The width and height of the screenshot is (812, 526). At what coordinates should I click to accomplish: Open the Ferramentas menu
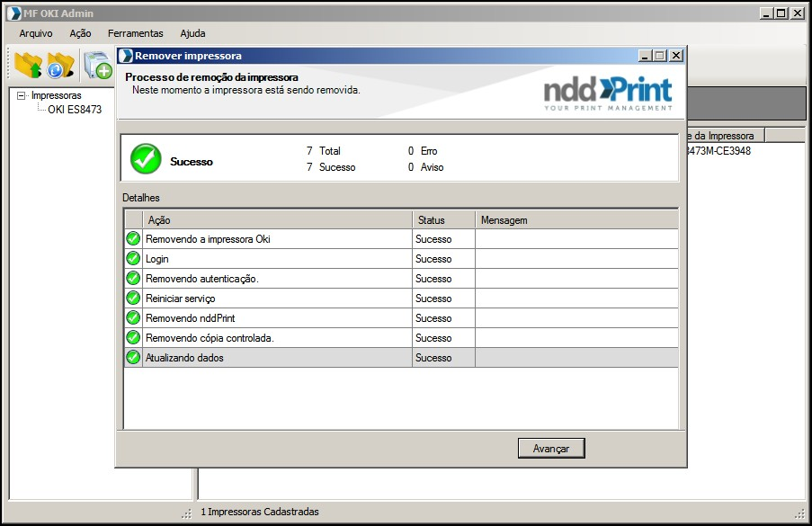click(x=135, y=33)
